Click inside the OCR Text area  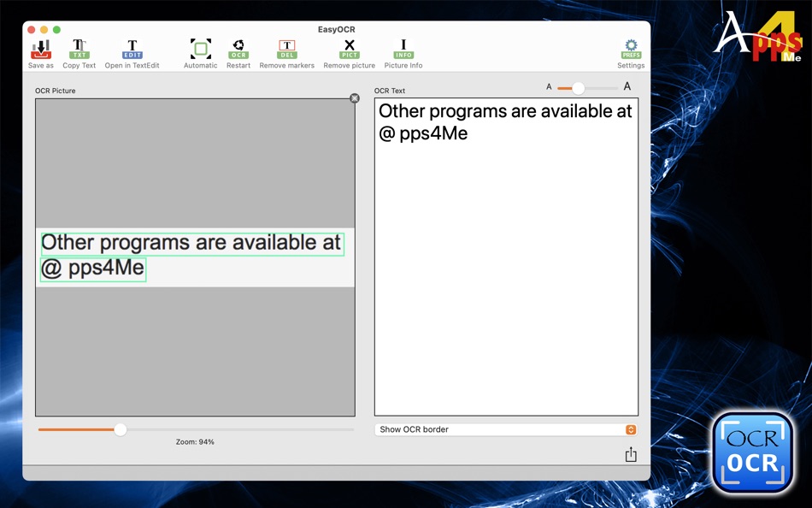(x=506, y=257)
